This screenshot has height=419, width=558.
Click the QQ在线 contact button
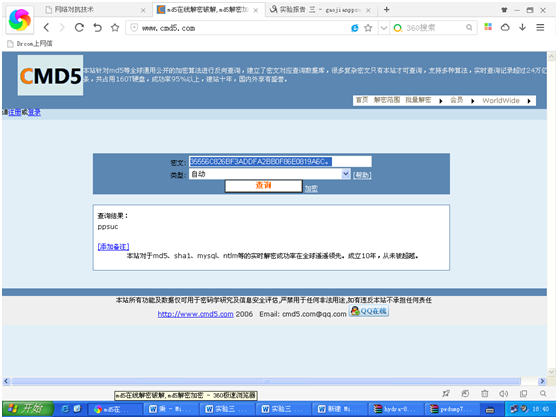369,311
